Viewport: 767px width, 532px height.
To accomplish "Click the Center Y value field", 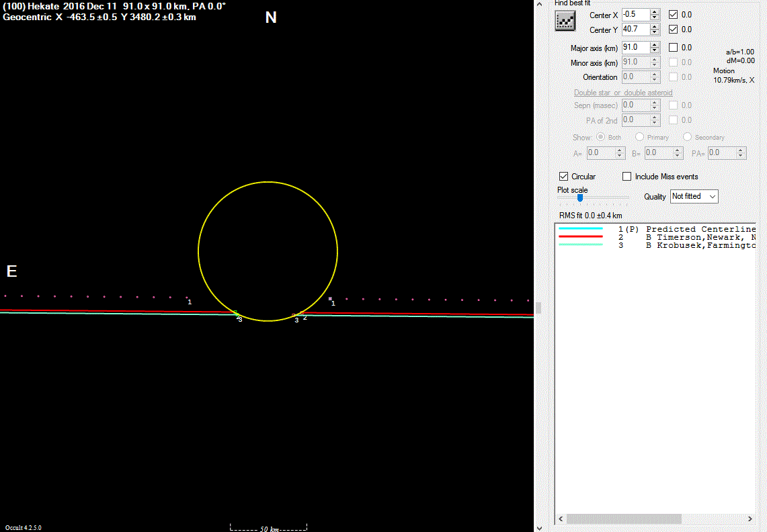I will point(635,30).
